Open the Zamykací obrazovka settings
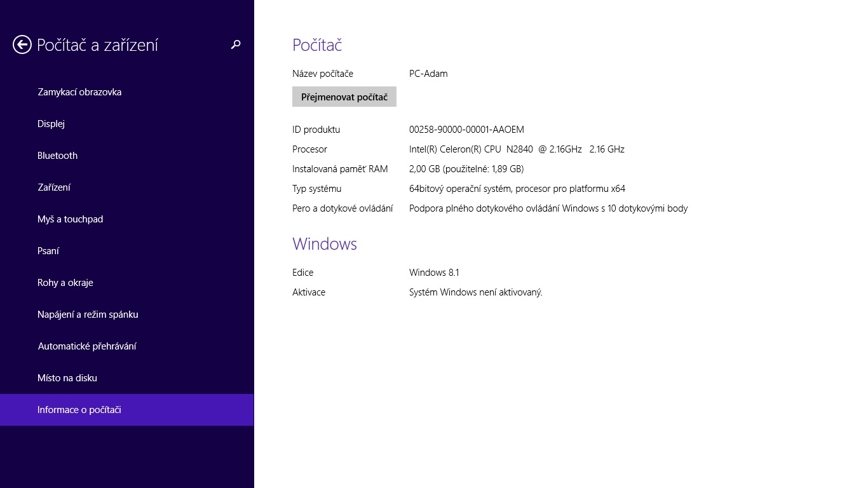 (x=79, y=92)
